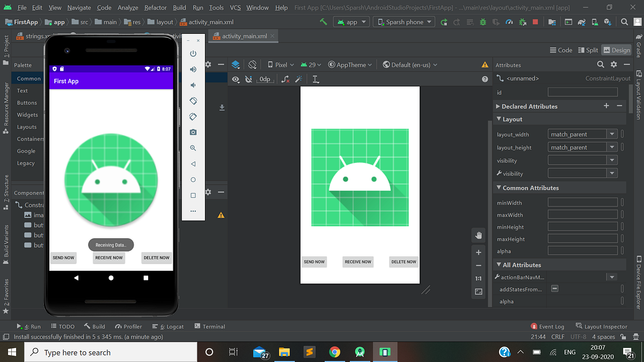
Task: Open the Profiler from the bottom bar
Action: (x=128, y=326)
